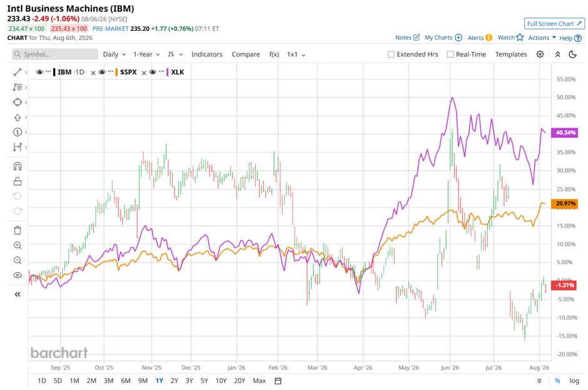
Task: Click the Compare button
Action: click(x=246, y=54)
